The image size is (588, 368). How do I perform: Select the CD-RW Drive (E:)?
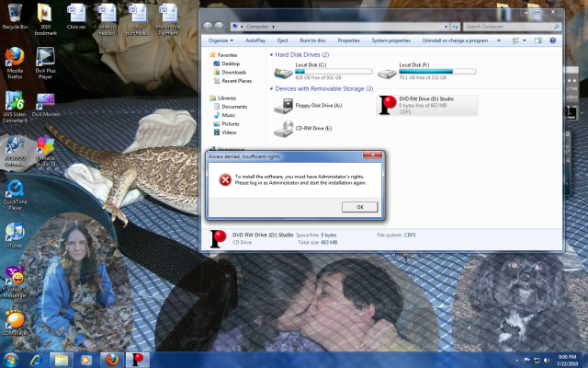(x=303, y=129)
